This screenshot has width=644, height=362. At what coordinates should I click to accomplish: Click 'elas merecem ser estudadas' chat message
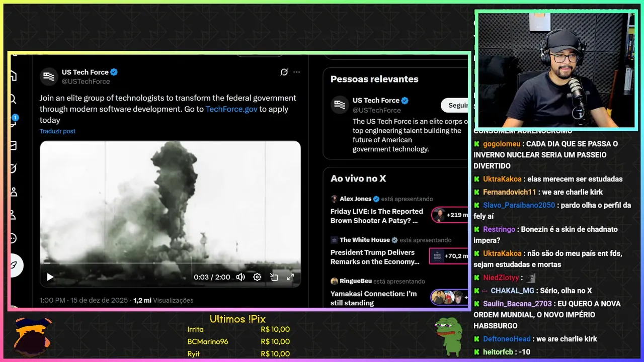(575, 179)
